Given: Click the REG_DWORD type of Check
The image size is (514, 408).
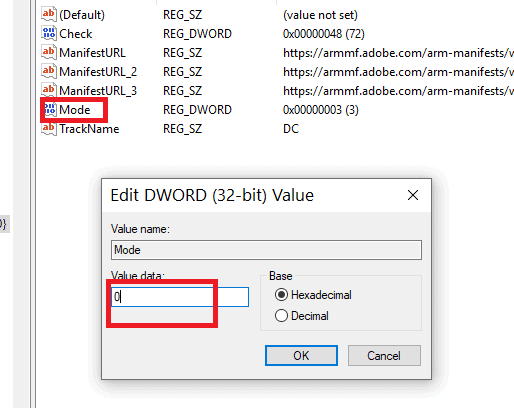Looking at the screenshot, I should pos(197,34).
